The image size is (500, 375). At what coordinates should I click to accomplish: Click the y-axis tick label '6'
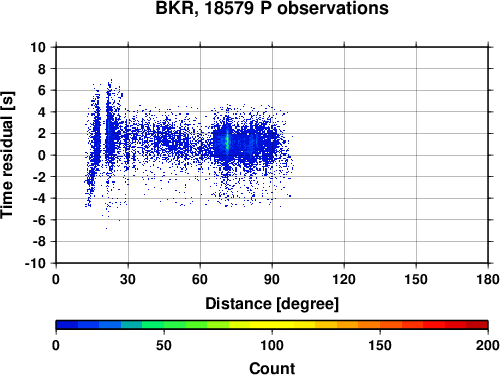tap(42, 90)
